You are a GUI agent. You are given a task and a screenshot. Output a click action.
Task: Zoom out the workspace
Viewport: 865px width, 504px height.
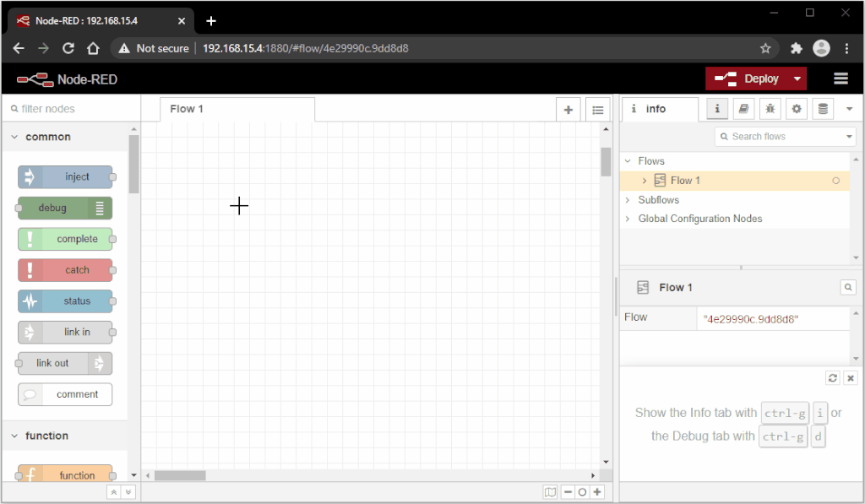tap(568, 492)
